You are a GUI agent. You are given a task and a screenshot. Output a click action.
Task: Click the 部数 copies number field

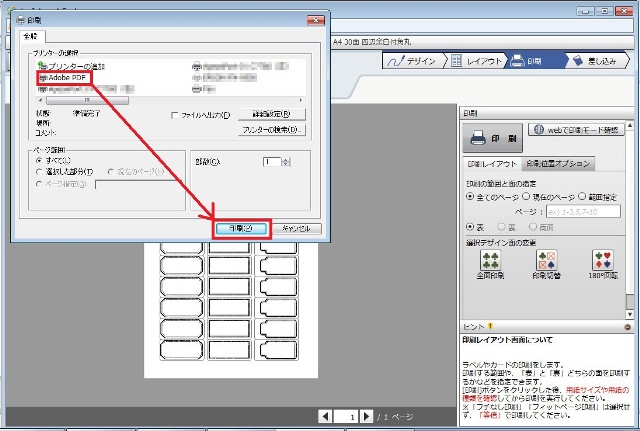pyautogui.click(x=272, y=162)
